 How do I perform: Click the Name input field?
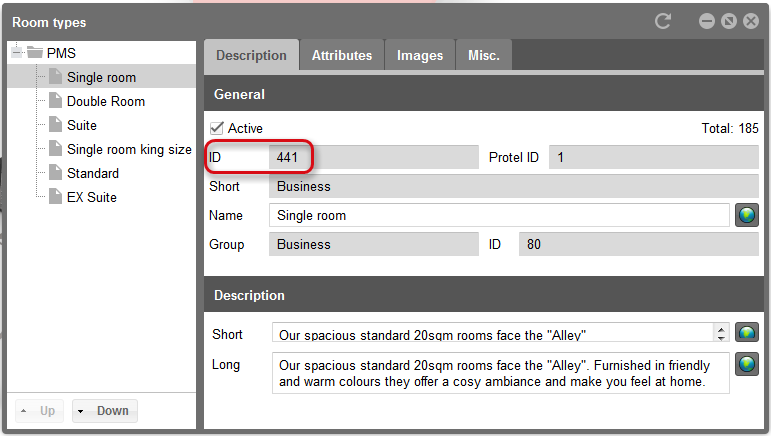499,215
